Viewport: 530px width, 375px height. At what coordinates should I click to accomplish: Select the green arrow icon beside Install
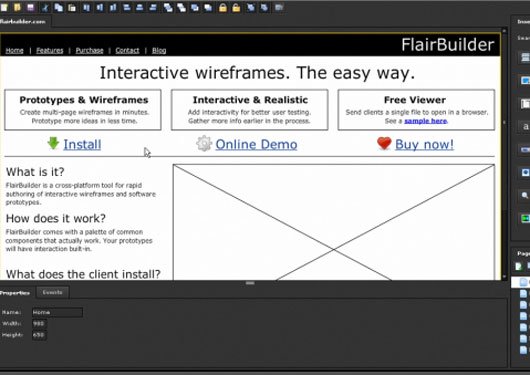53,143
